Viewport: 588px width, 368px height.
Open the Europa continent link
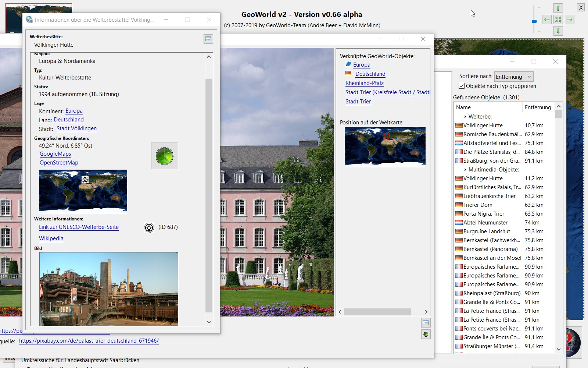(x=74, y=111)
